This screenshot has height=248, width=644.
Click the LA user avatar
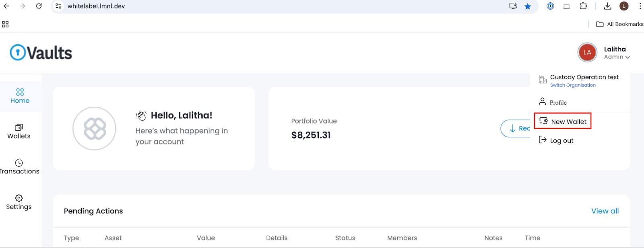point(587,52)
